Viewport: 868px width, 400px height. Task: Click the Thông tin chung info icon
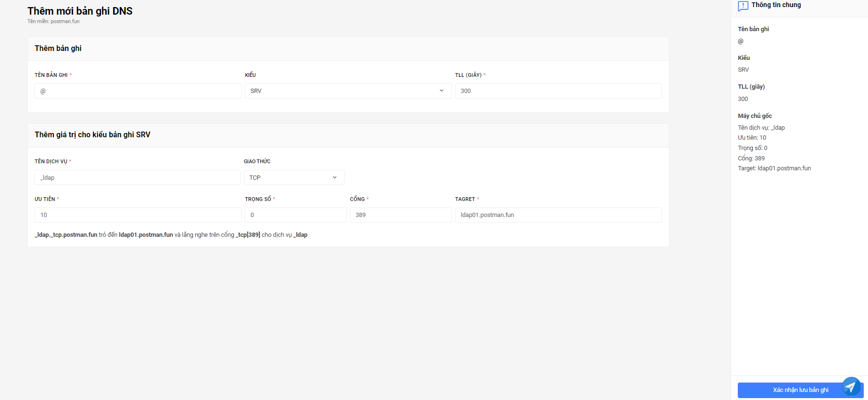pyautogui.click(x=743, y=6)
